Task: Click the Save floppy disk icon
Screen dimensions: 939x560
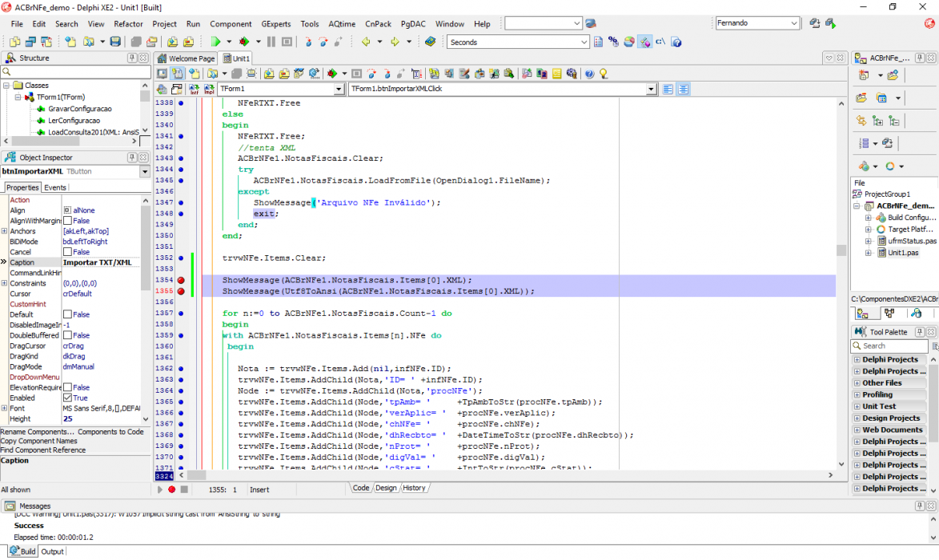Action: click(115, 42)
